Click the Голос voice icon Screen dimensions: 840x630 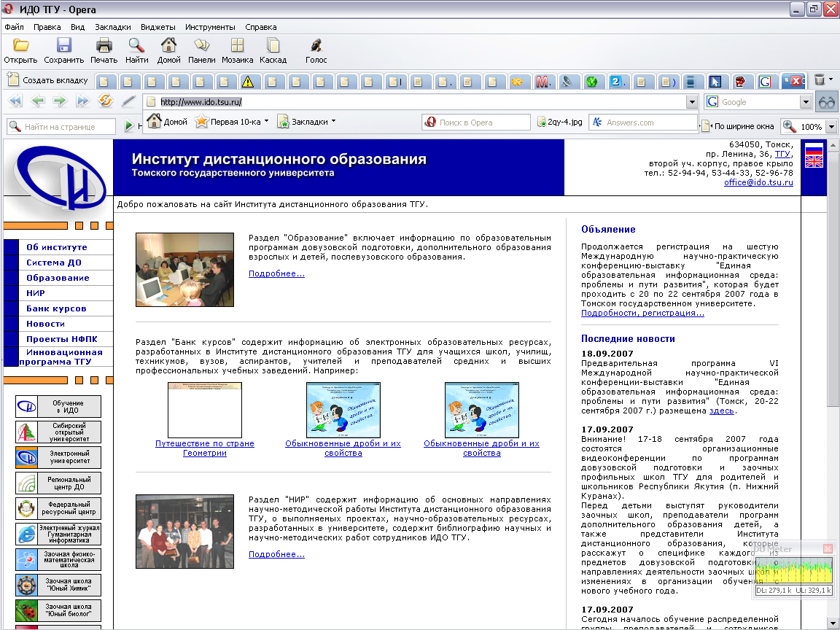click(316, 45)
